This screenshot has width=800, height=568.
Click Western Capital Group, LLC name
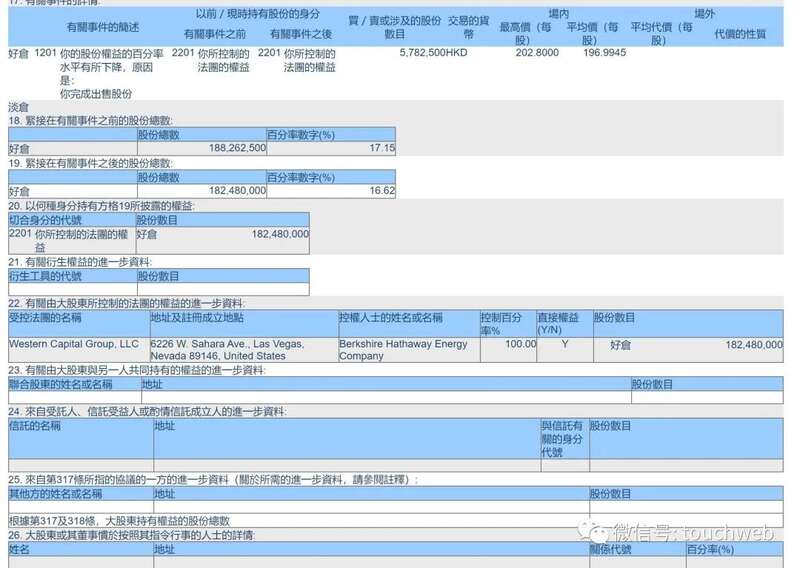pyautogui.click(x=74, y=344)
